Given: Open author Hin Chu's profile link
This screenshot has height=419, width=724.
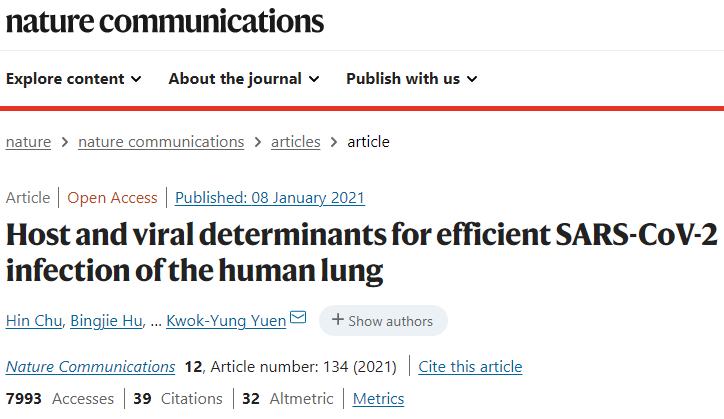Looking at the screenshot, I should click(x=34, y=321).
